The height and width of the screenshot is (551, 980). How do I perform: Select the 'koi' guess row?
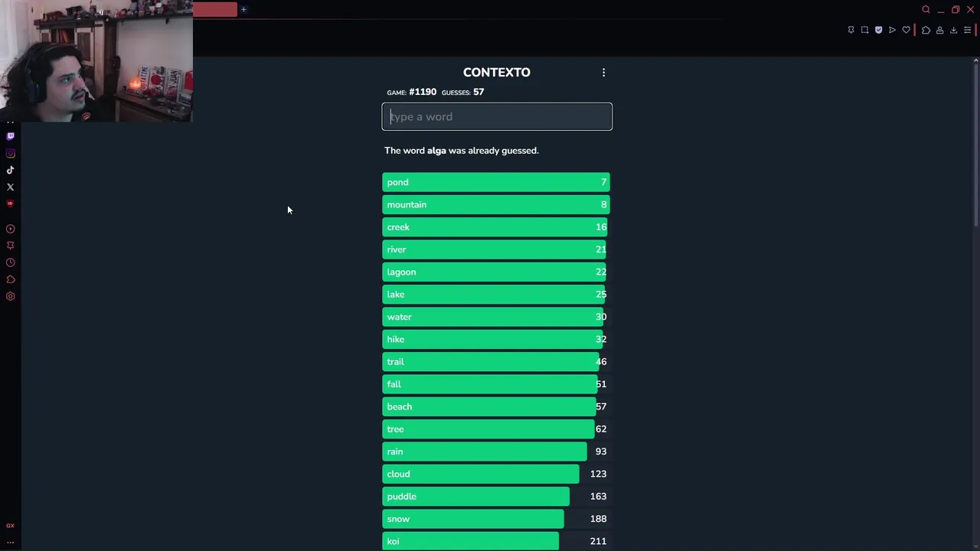(496, 541)
